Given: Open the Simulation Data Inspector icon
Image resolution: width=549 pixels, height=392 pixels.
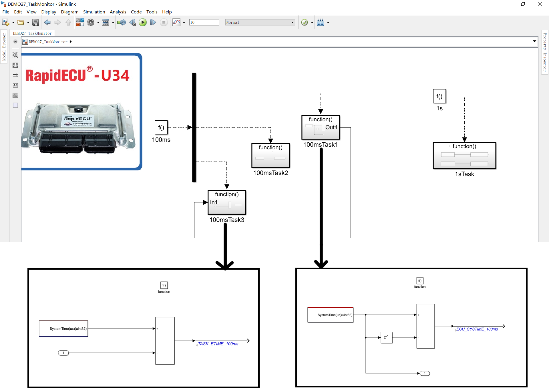Looking at the screenshot, I should pos(176,22).
